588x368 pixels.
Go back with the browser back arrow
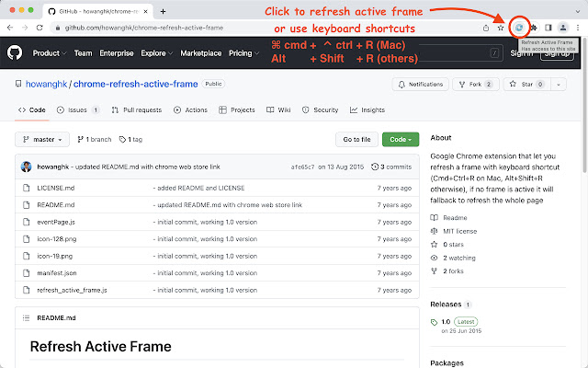[x=10, y=28]
